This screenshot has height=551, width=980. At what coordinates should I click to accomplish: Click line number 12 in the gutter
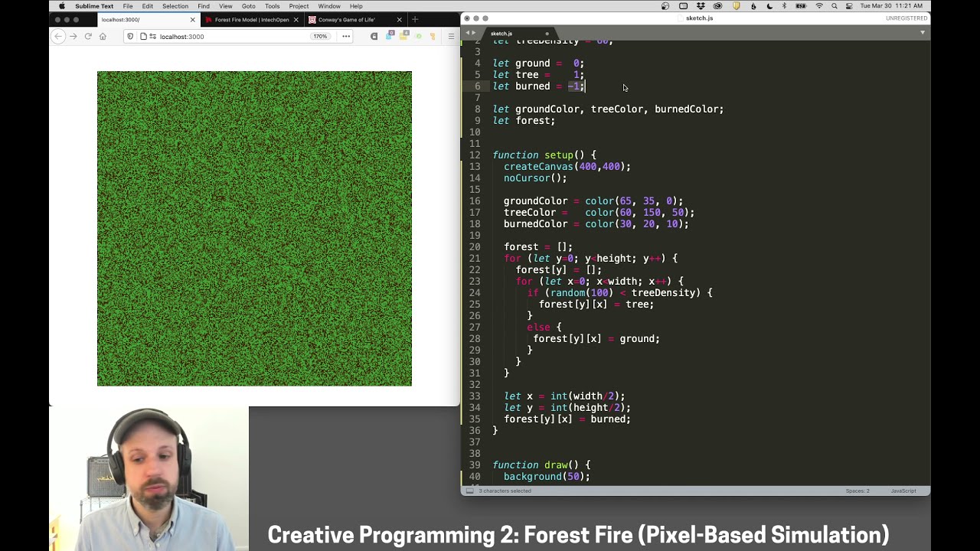click(x=475, y=155)
